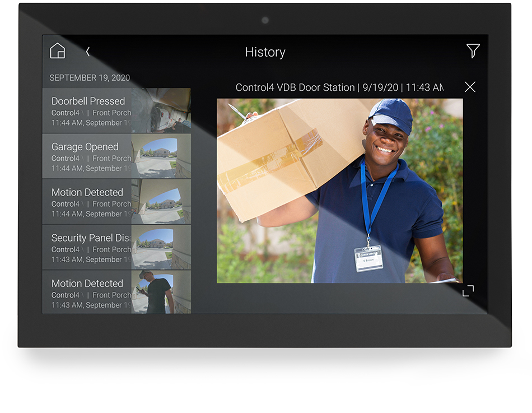Screen dimensions: 532x413
Task: Close the door station snapshot view
Action: 470,87
